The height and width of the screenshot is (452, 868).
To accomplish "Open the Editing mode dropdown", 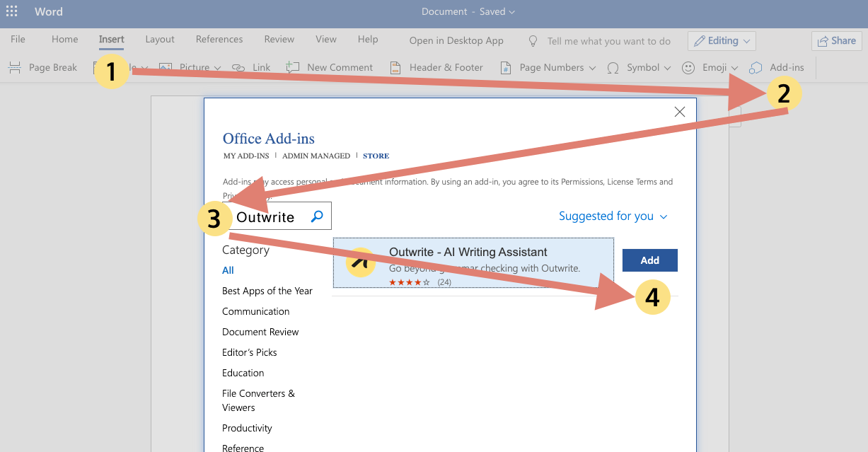I will pyautogui.click(x=721, y=40).
